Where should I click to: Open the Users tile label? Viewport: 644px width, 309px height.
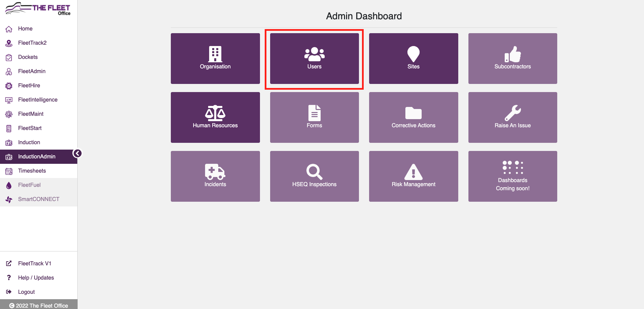point(315,67)
